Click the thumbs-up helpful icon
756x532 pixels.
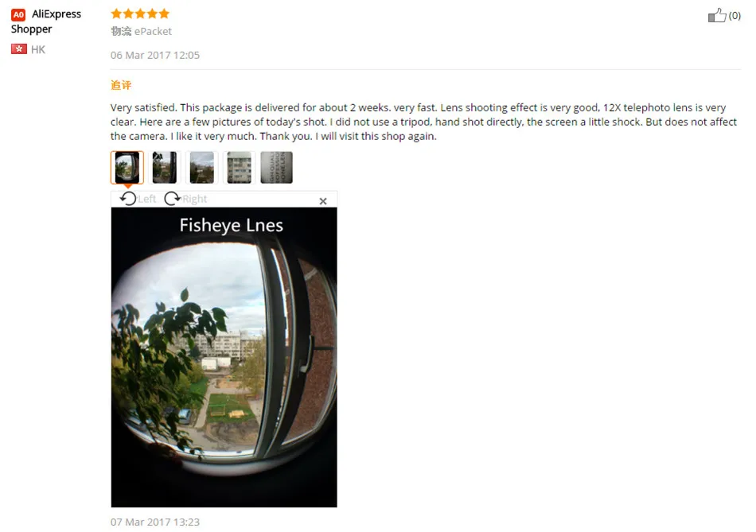click(x=717, y=15)
